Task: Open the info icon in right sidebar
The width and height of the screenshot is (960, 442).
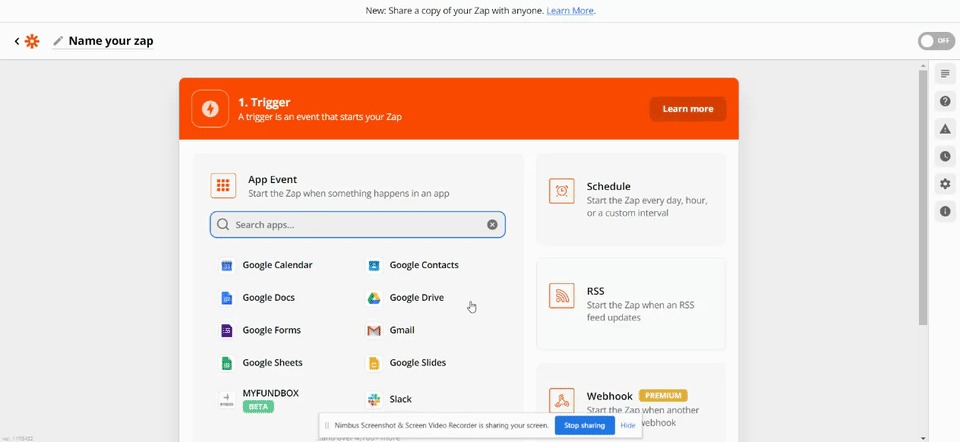Action: 945,211
